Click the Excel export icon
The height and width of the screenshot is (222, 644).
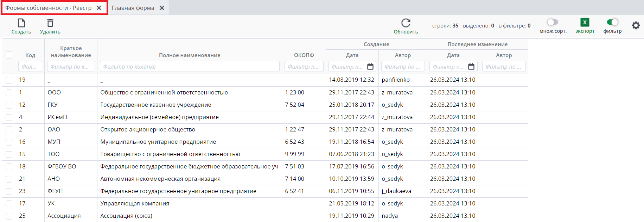tap(585, 23)
